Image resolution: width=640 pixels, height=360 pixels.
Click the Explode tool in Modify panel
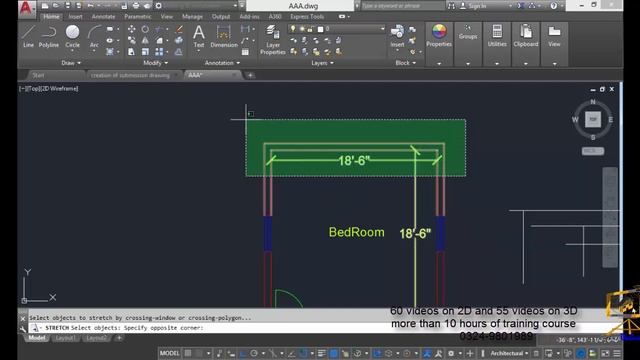pyautogui.click(x=179, y=40)
